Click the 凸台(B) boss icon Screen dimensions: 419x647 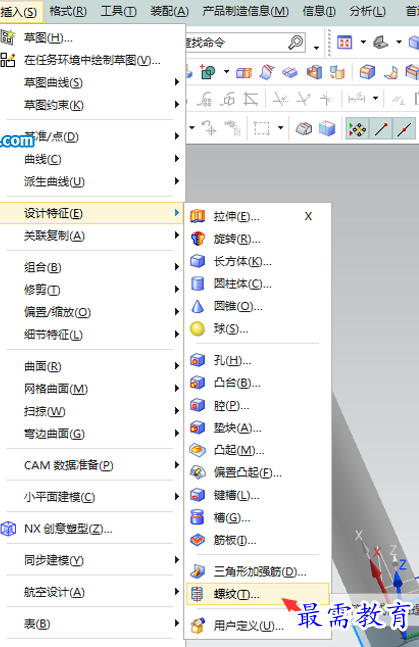point(197,383)
